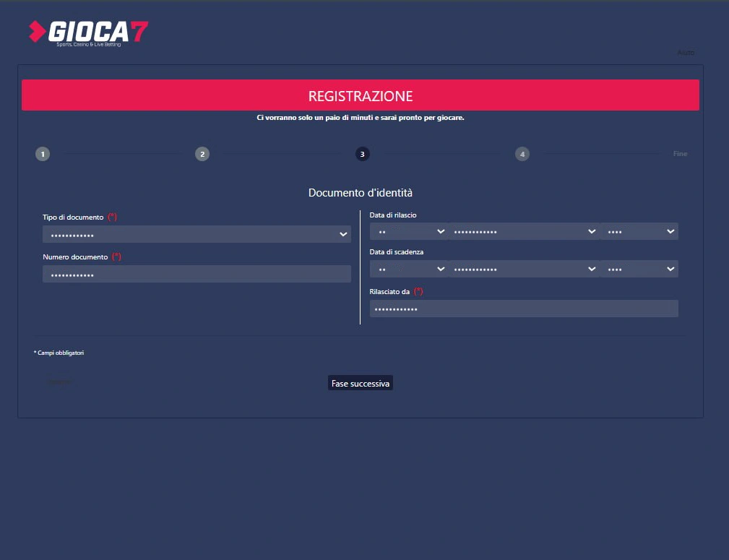The image size is (729, 560).
Task: Click the Data di scadenza label
Action: coord(397,251)
